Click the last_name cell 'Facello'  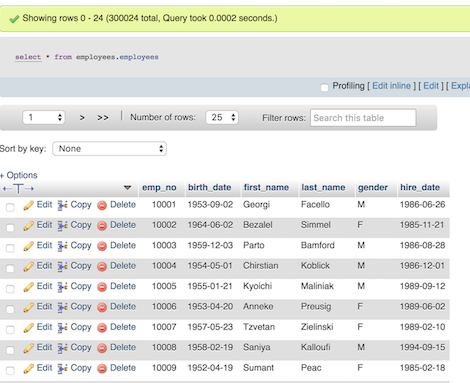[x=315, y=204]
